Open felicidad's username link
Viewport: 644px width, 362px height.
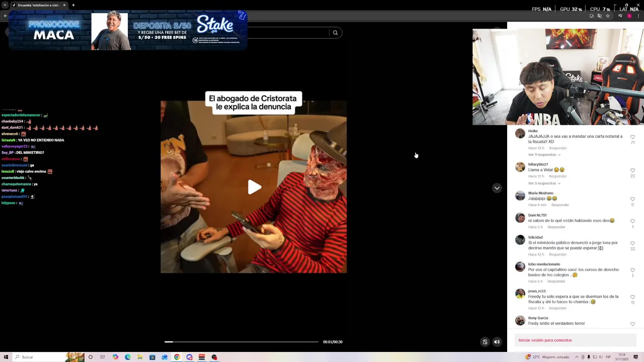535,237
